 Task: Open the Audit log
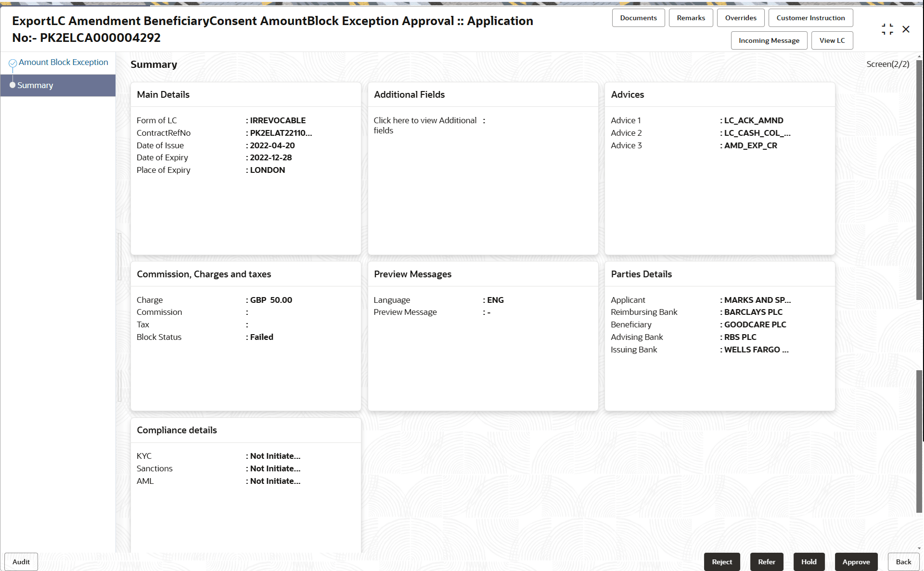coord(21,561)
